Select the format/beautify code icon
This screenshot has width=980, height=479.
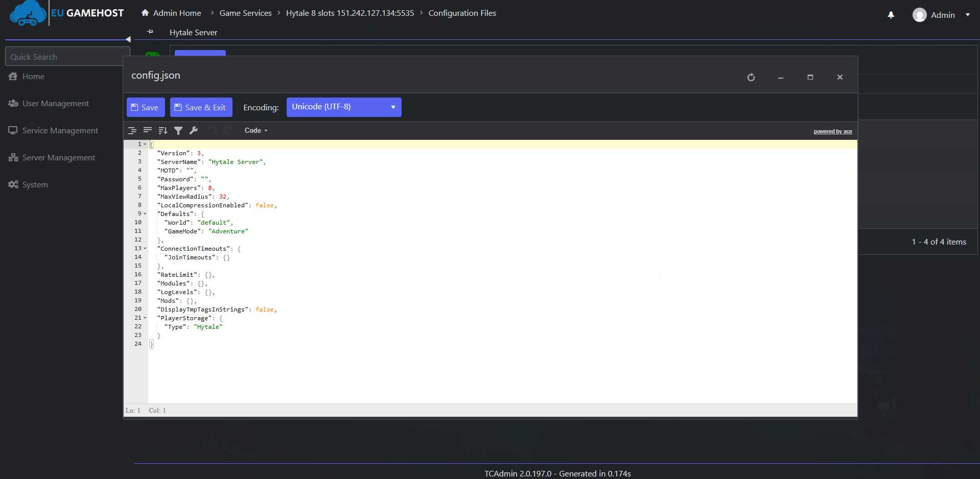132,130
